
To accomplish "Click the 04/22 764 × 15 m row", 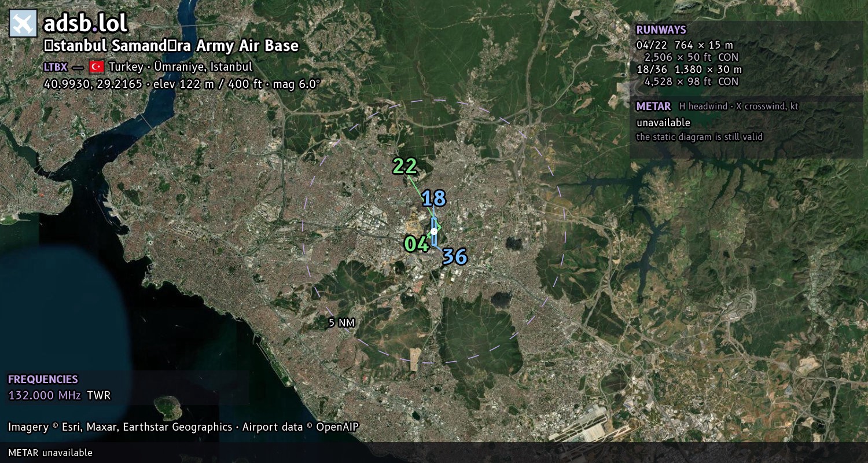I will point(685,45).
